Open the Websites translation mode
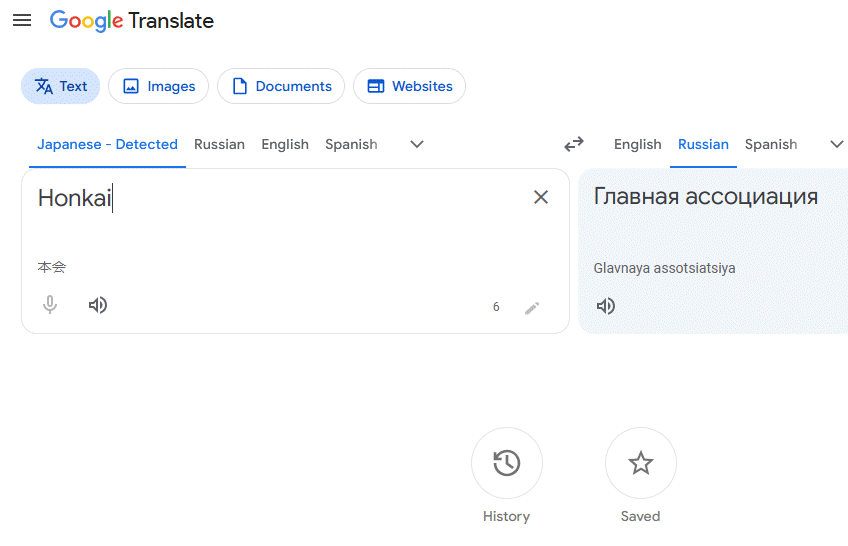Image resolution: width=848 pixels, height=546 pixels. (409, 86)
